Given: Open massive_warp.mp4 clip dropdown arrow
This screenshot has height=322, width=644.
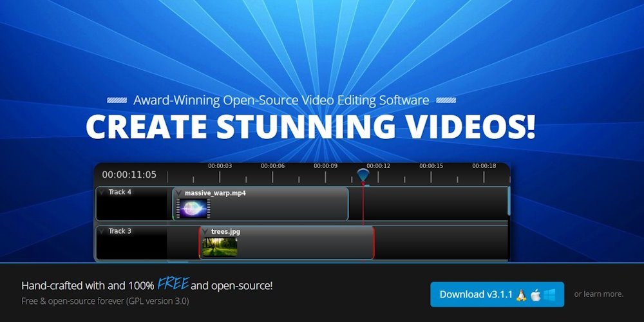Looking at the screenshot, I should point(178,193).
